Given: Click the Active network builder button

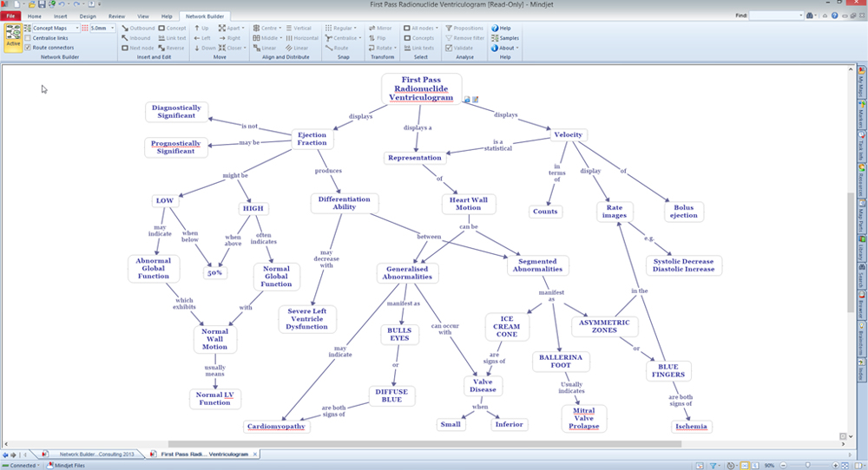Looking at the screenshot, I should pyautogui.click(x=13, y=37).
